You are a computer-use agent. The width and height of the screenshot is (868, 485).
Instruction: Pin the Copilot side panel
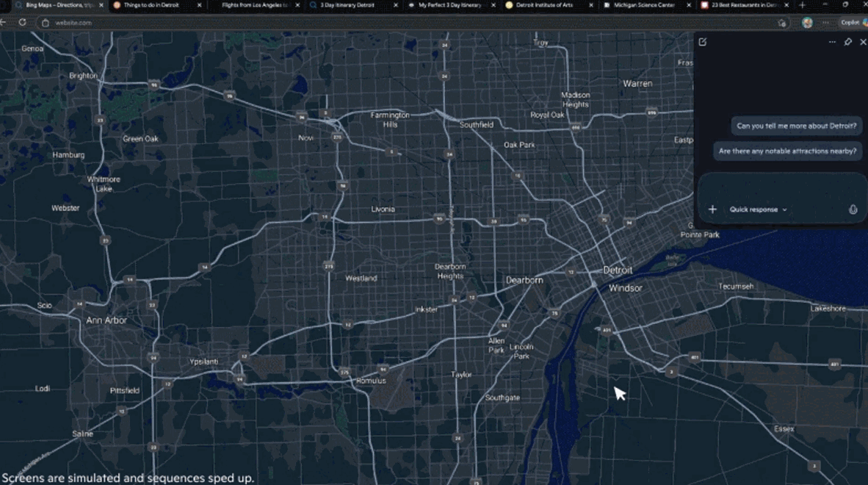pyautogui.click(x=847, y=42)
